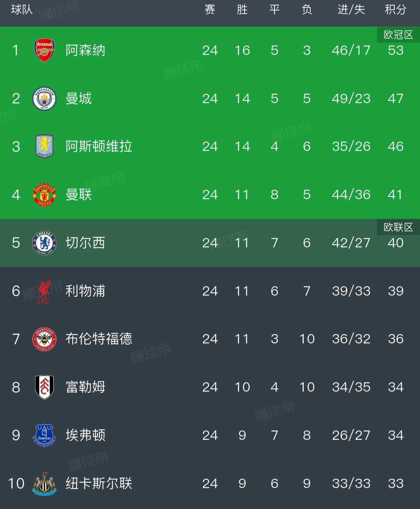Click the 积分 points column header
This screenshot has width=420, height=509.
click(x=395, y=10)
